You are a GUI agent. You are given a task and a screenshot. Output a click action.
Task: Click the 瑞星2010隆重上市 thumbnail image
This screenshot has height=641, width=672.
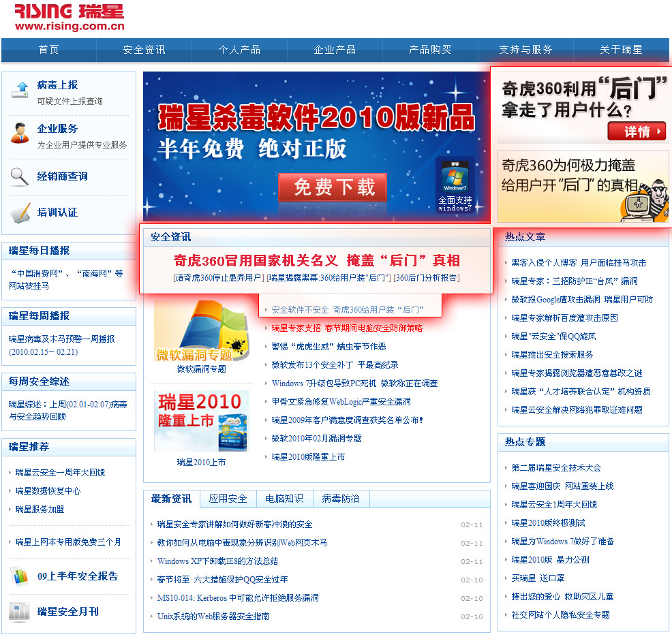[x=202, y=421]
